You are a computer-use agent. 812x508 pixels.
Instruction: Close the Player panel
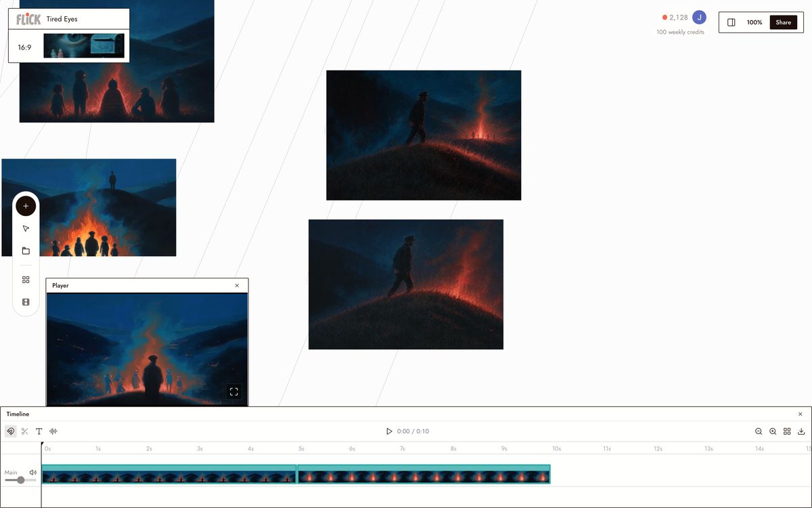[x=237, y=286]
